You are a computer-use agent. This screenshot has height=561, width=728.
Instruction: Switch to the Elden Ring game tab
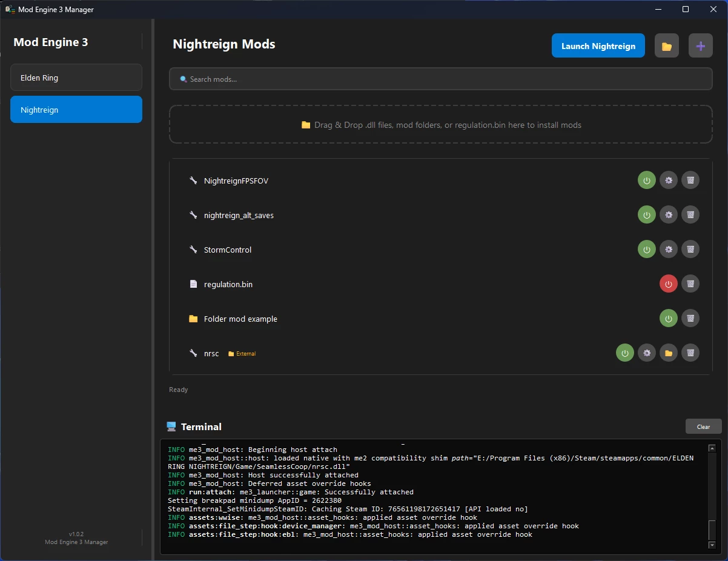click(x=76, y=78)
